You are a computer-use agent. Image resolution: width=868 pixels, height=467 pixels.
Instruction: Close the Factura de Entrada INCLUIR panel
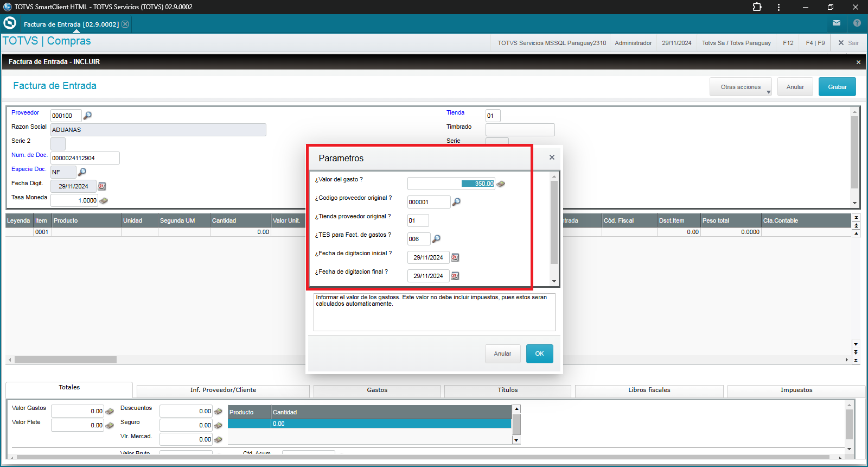pyautogui.click(x=858, y=62)
